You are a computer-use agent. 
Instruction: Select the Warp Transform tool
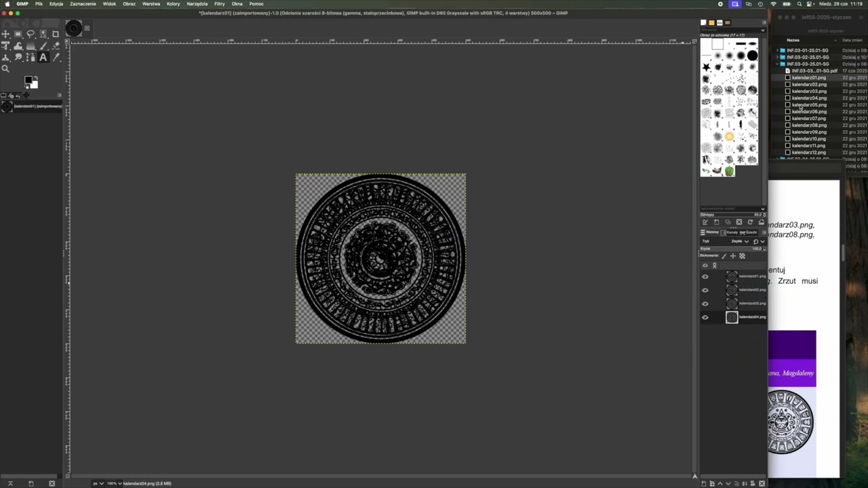coord(18,45)
